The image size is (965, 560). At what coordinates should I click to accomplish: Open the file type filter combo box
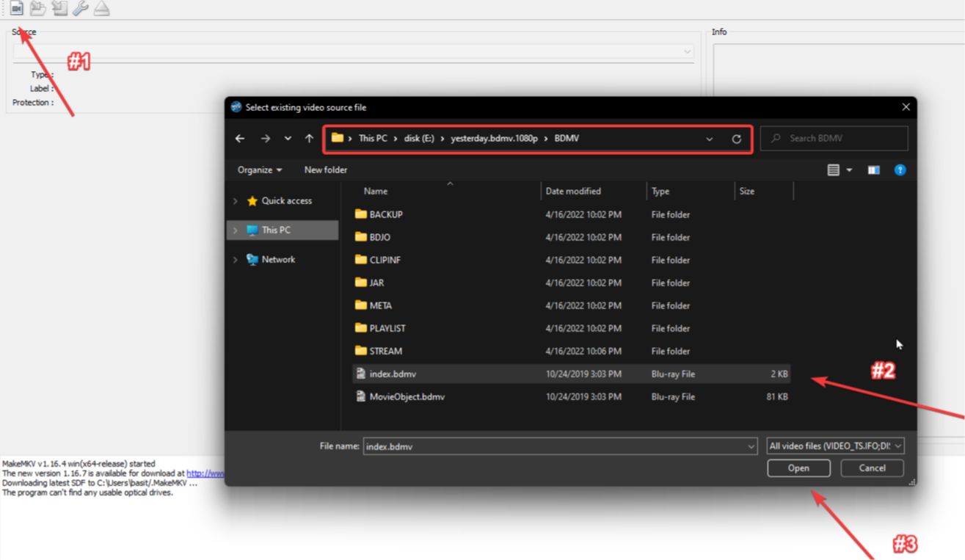835,446
